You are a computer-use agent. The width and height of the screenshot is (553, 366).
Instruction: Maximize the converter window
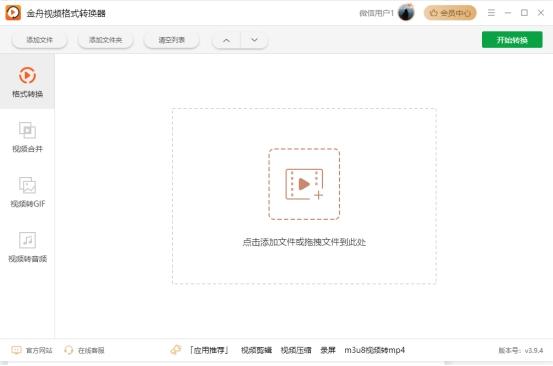(x=524, y=13)
